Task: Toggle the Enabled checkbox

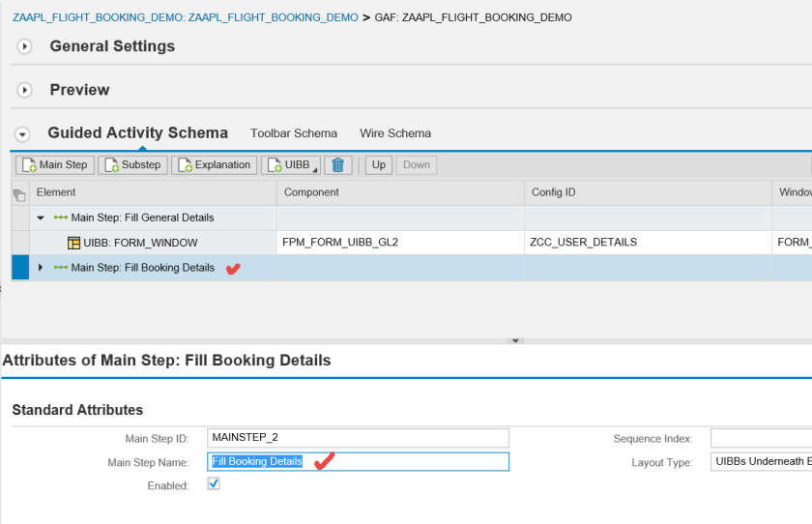Action: pos(214,484)
